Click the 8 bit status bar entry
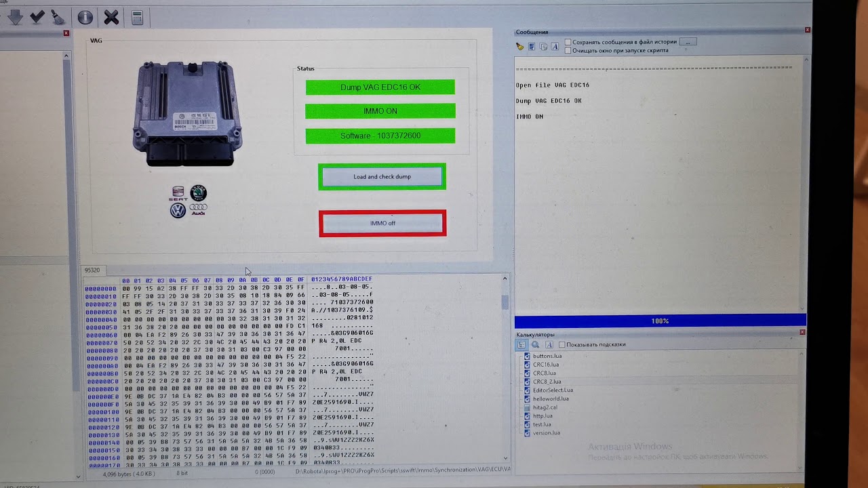 (x=182, y=473)
